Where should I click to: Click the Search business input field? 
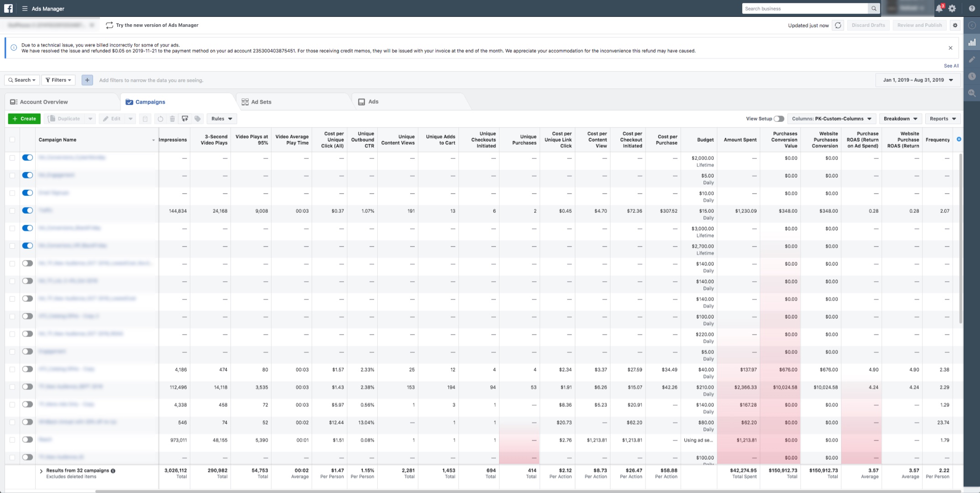805,9
